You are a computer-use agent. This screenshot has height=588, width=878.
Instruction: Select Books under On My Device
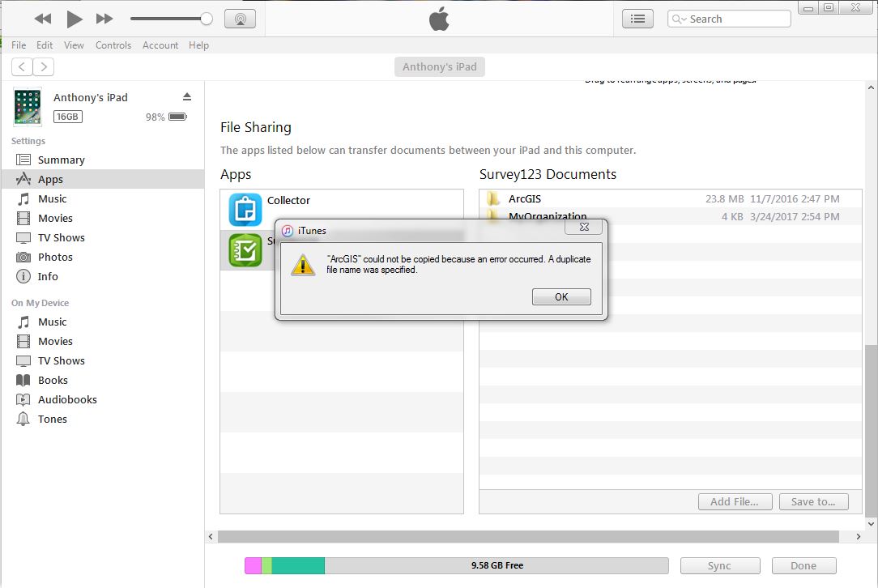coord(103,380)
